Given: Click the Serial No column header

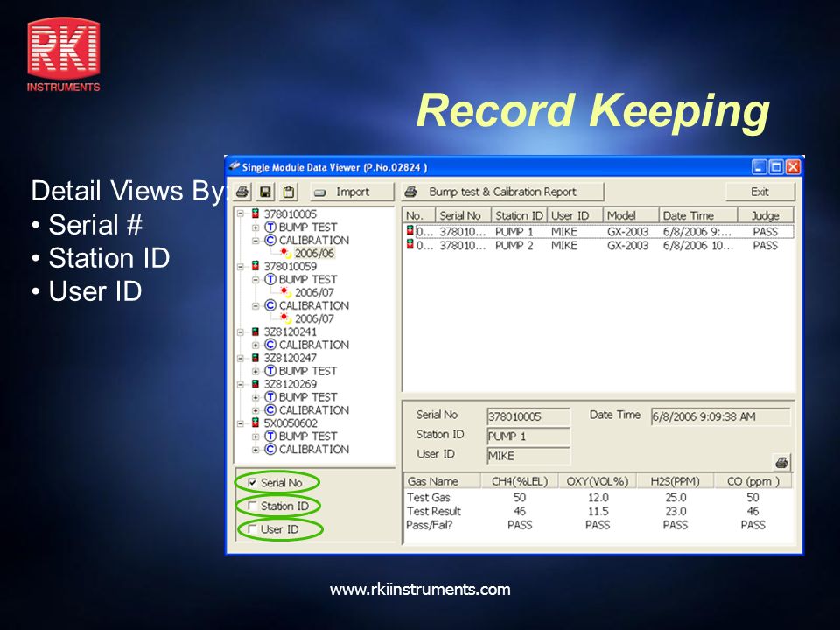Looking at the screenshot, I should [463, 215].
